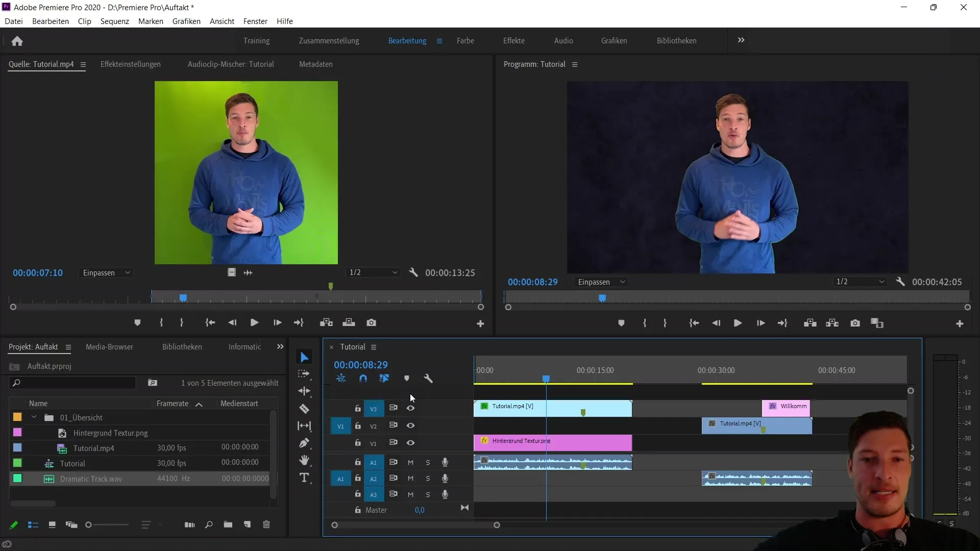
Task: Open Source monitor resolution 1/2 dropdown
Action: [373, 272]
